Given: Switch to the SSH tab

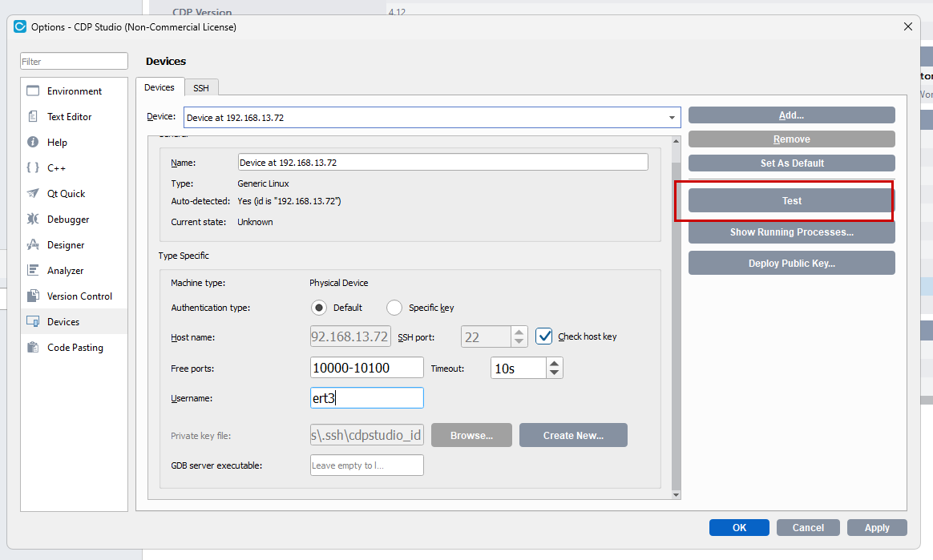Looking at the screenshot, I should [201, 88].
